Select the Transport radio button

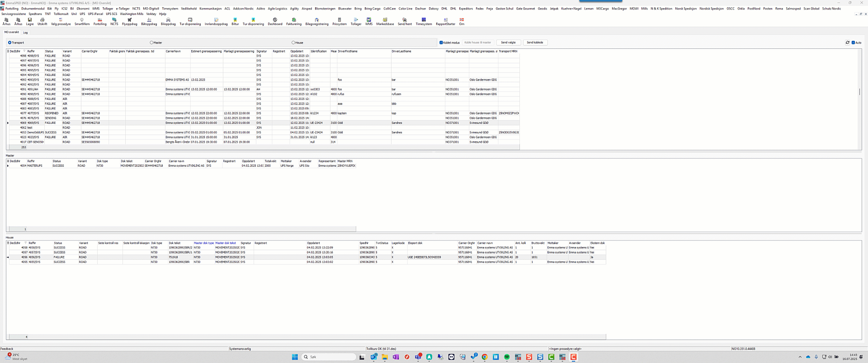point(9,42)
